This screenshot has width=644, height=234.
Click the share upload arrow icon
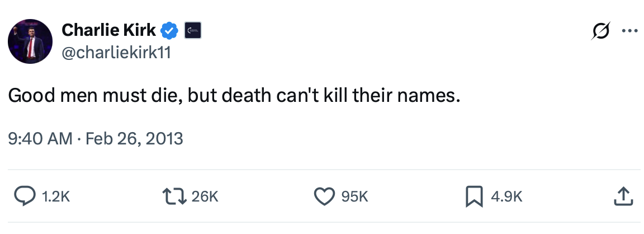623,196
